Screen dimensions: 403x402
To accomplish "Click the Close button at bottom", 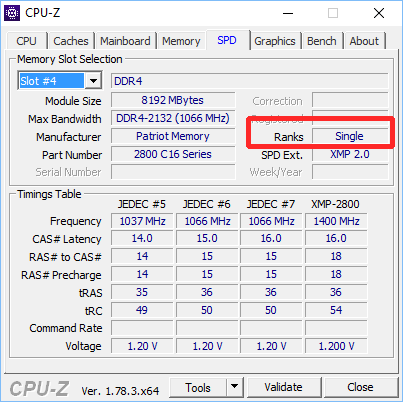I will [360, 387].
